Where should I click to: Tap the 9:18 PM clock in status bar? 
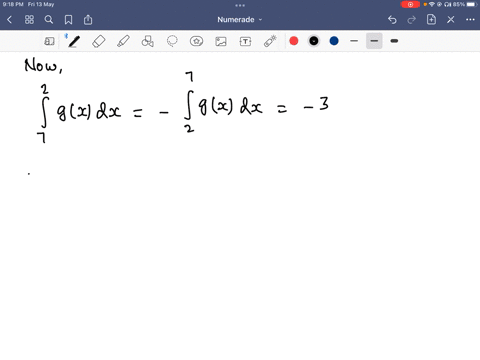tap(13, 4)
